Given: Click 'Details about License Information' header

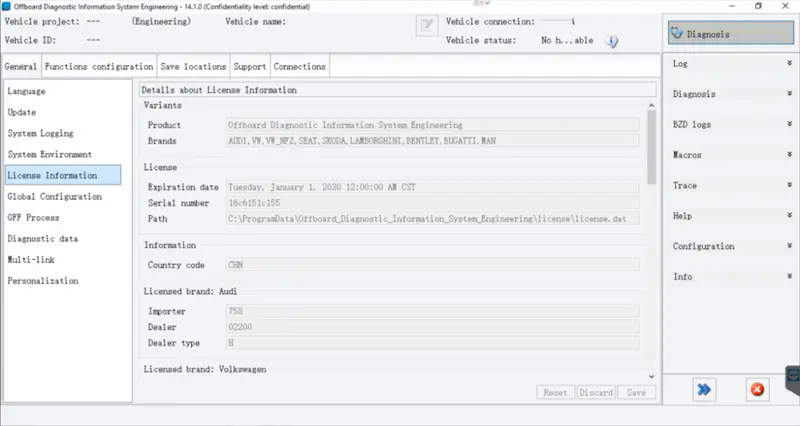Looking at the screenshot, I should point(397,90).
